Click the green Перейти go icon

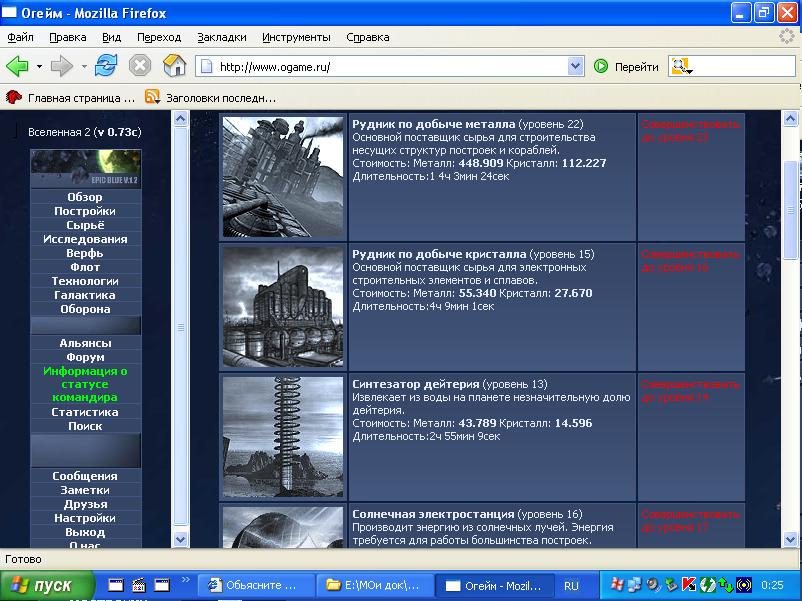coord(601,66)
